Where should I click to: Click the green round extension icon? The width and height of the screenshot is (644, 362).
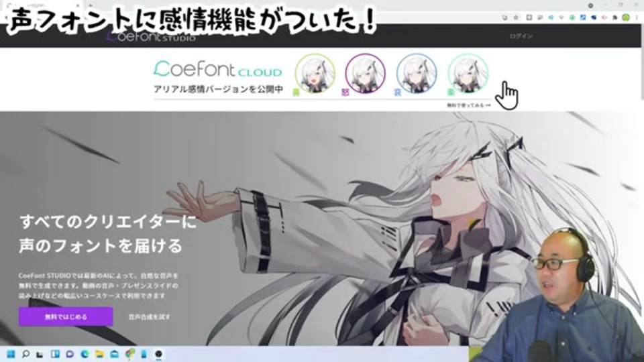572,17
